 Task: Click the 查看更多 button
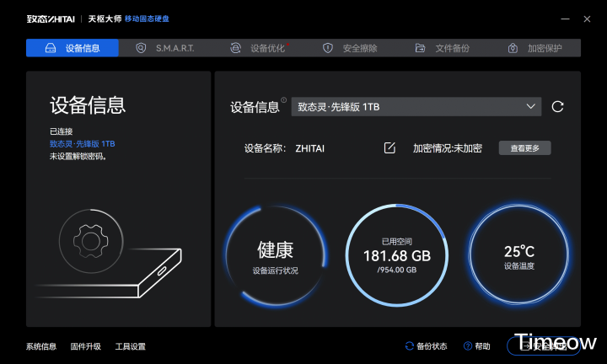coord(524,148)
